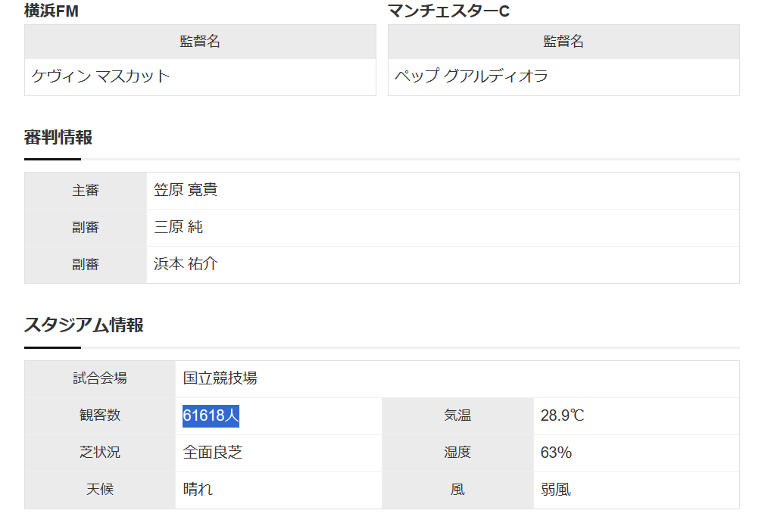Click the 天候 row label
Screen dimensions: 768x532
(x=100, y=490)
